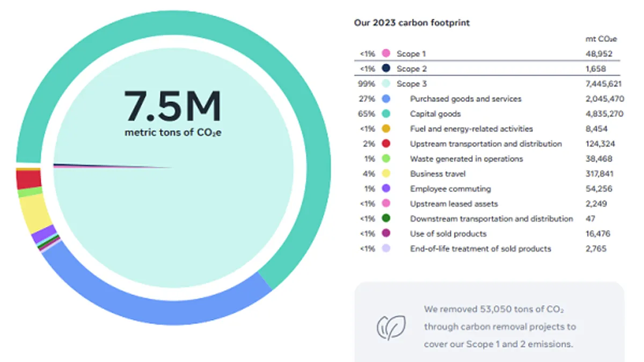The height and width of the screenshot is (362, 644).
Task: Expand the End-of-life treatment row
Action: pyautogui.click(x=480, y=248)
